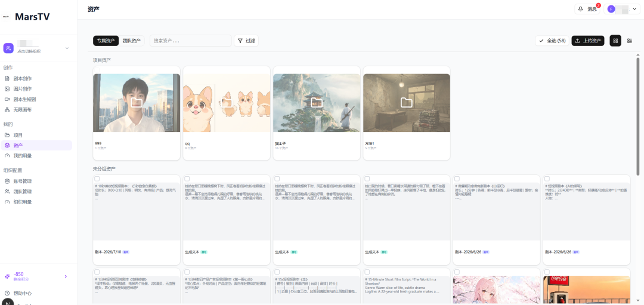Click the purple organization avatar icon
The width and height of the screenshot is (644, 305).
[x=8, y=48]
